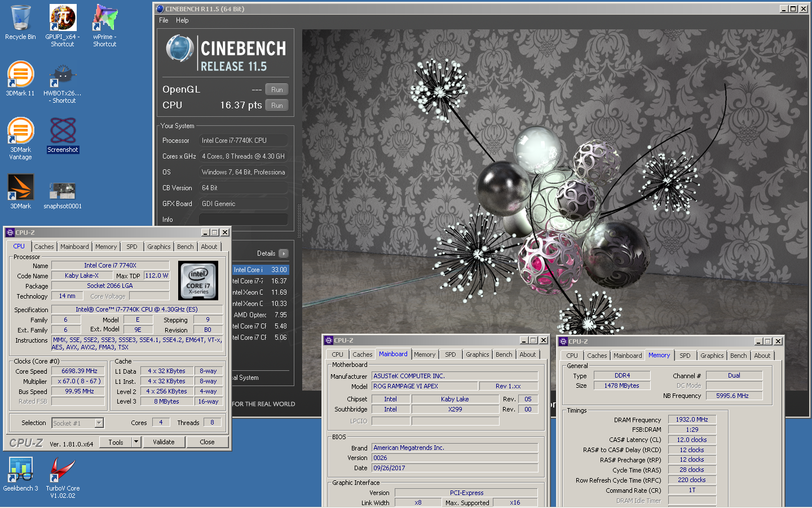
Task: Run the OpenGL benchmark
Action: coord(277,90)
